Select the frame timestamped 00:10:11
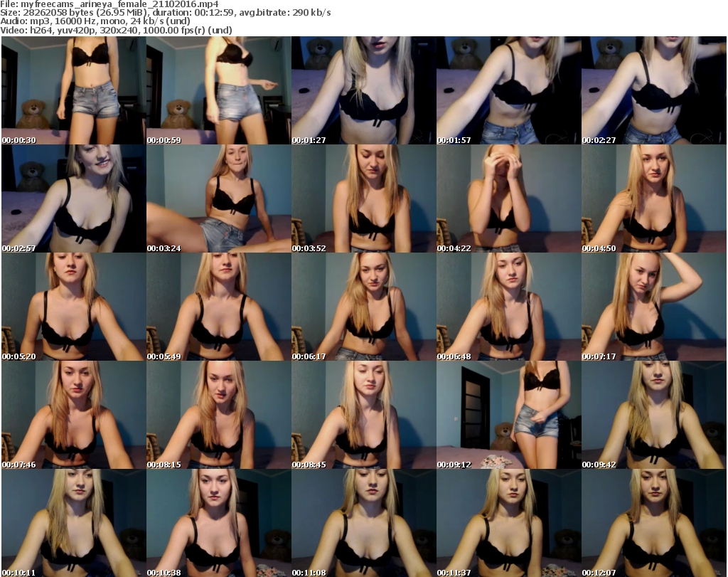This screenshot has height=577, width=728. pyautogui.click(x=74, y=523)
